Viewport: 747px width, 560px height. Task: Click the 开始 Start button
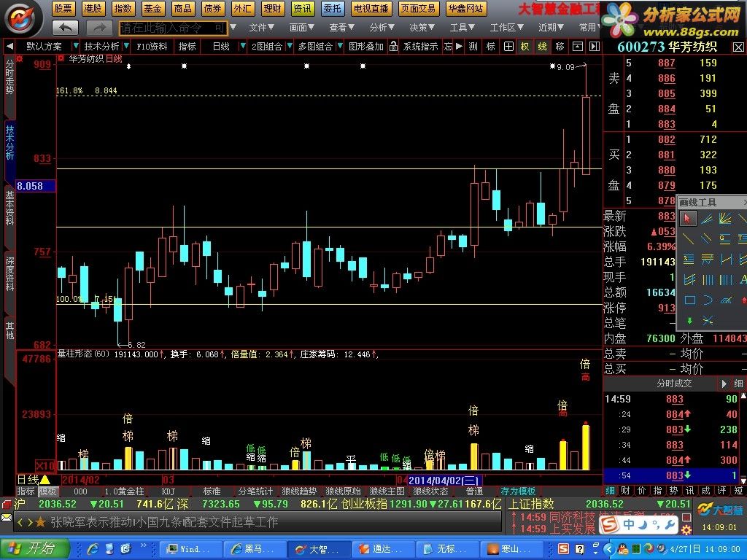tap(34, 549)
